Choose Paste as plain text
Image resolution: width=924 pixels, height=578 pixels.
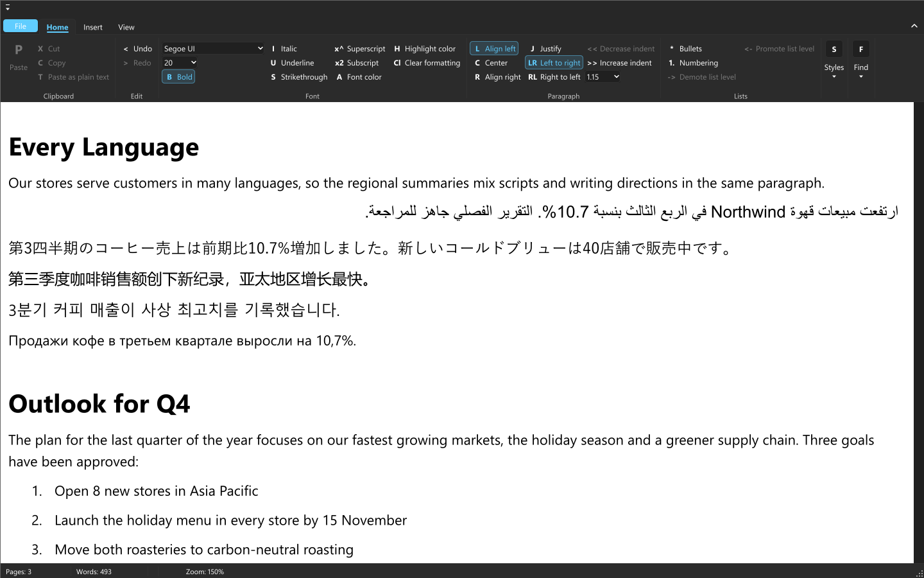pos(73,77)
